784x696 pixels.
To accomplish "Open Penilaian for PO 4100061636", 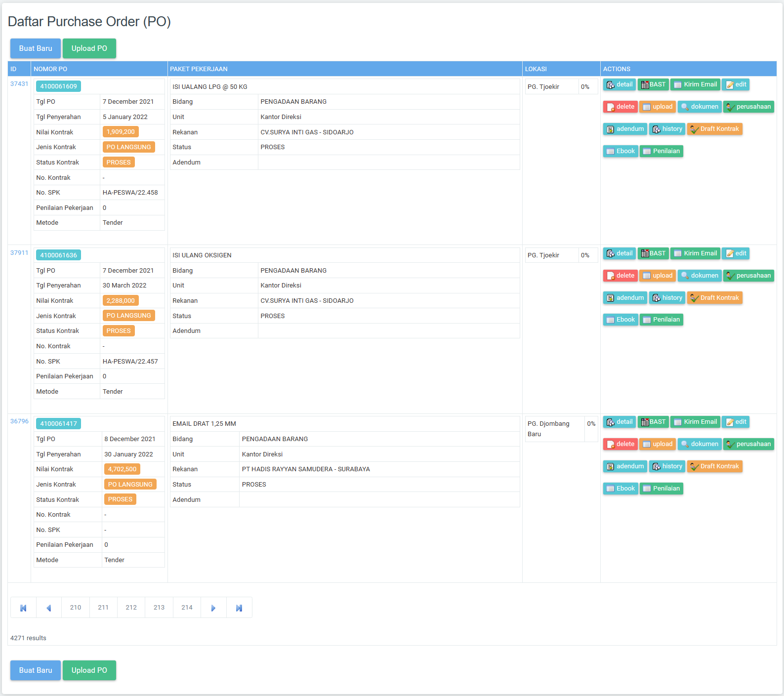I will (x=661, y=320).
